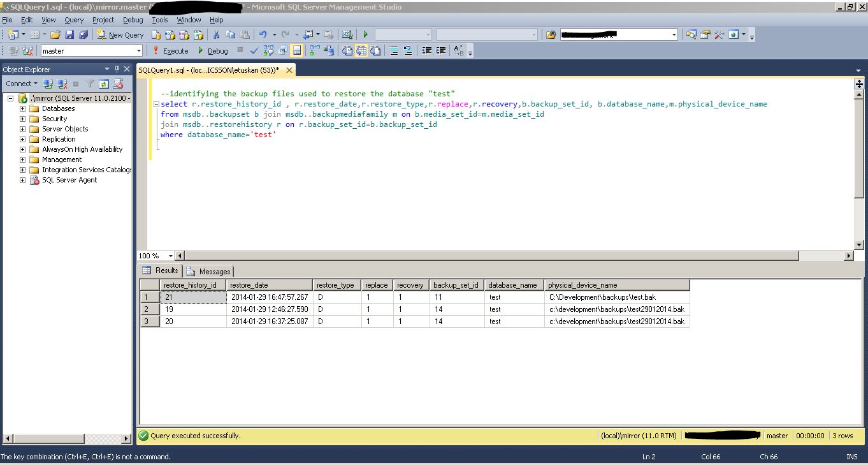
Task: Switch to the Messages tab
Action: (x=209, y=271)
